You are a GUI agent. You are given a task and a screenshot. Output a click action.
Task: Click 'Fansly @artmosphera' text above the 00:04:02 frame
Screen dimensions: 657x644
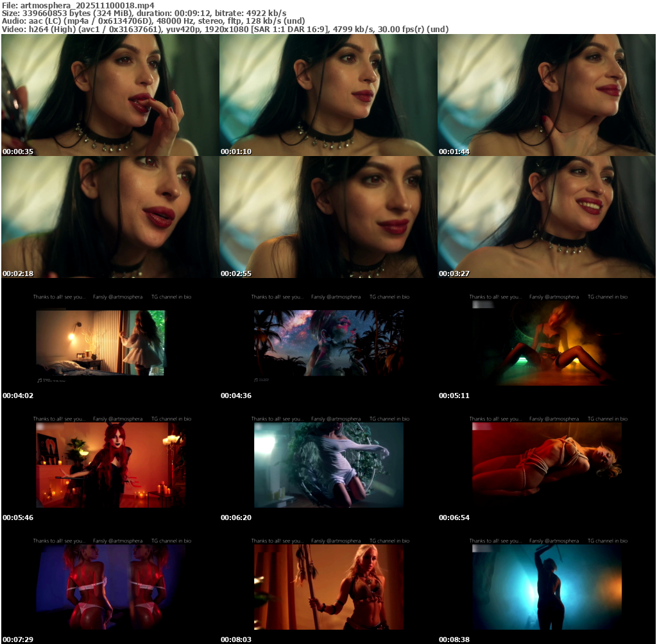click(118, 297)
